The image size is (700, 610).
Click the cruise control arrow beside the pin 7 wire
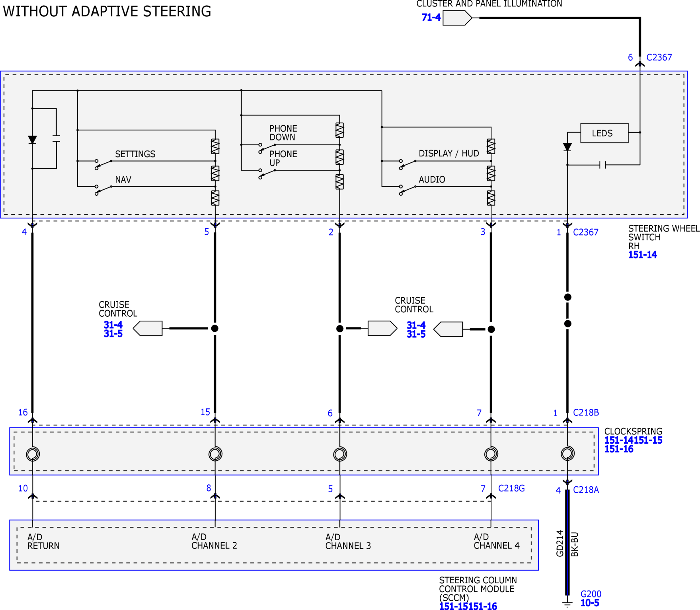(x=448, y=329)
